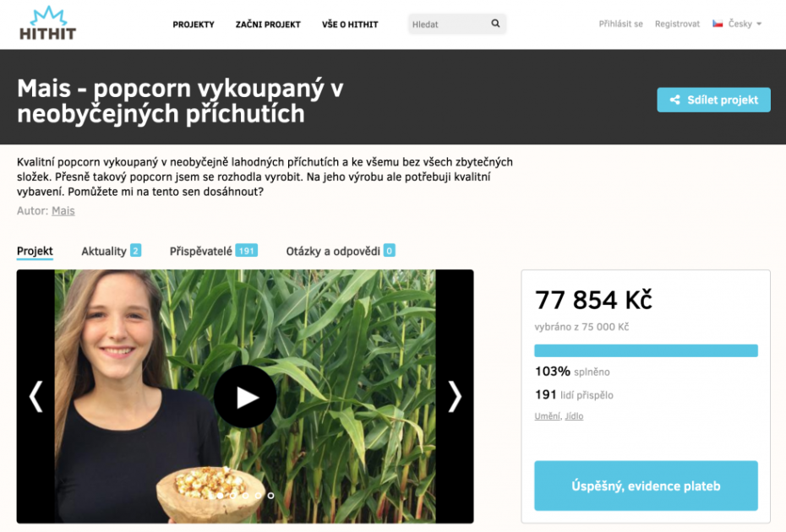
Task: Click the Přihlásit se link
Action: pyautogui.click(x=620, y=24)
